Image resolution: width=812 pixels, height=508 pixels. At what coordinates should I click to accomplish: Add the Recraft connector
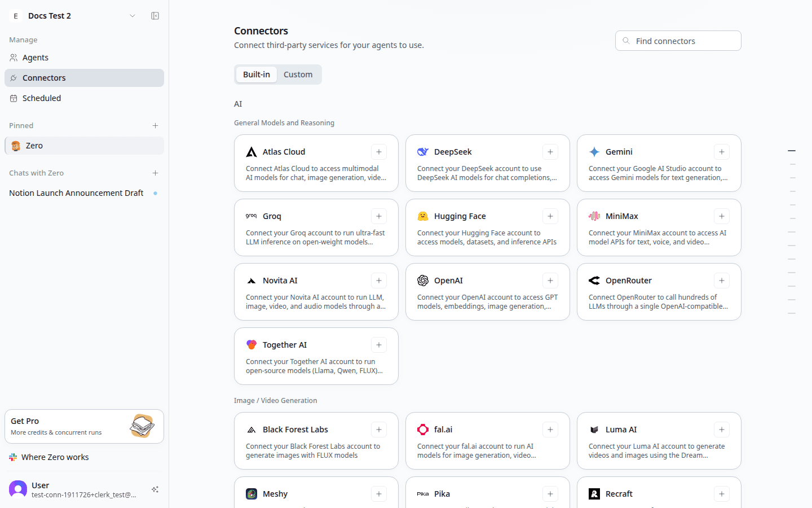point(722,494)
